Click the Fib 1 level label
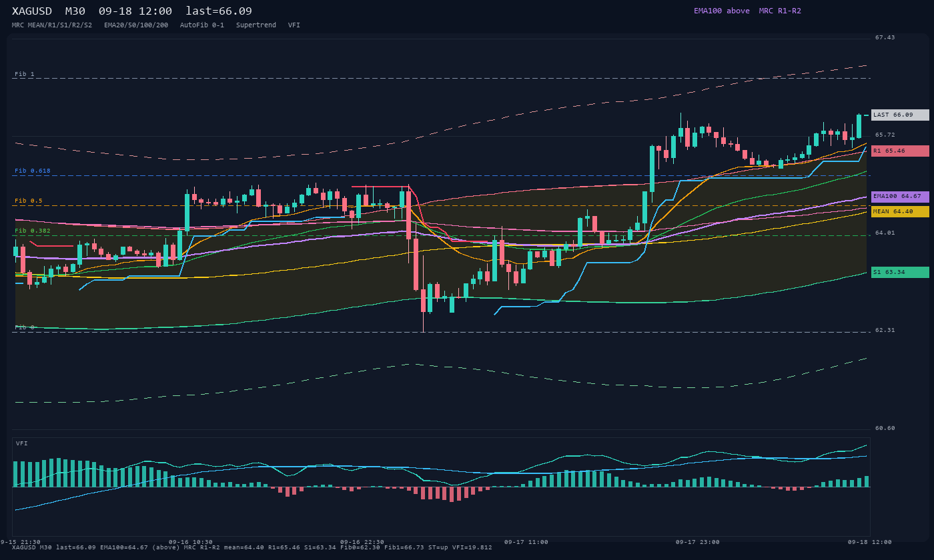Image resolution: width=934 pixels, height=560 pixels. coord(25,74)
